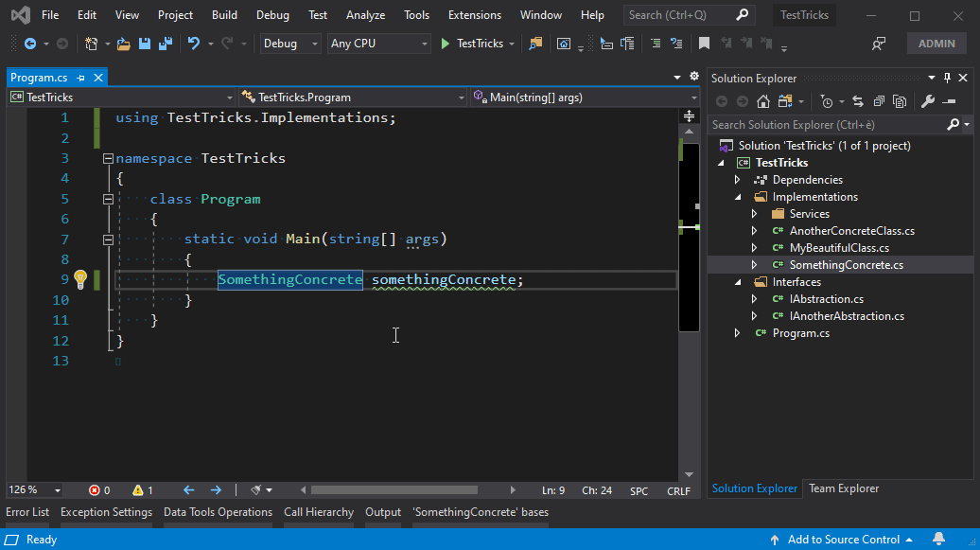Toggle the pin on the Program.cs tab
The width and height of the screenshot is (980, 550).
tap(81, 78)
